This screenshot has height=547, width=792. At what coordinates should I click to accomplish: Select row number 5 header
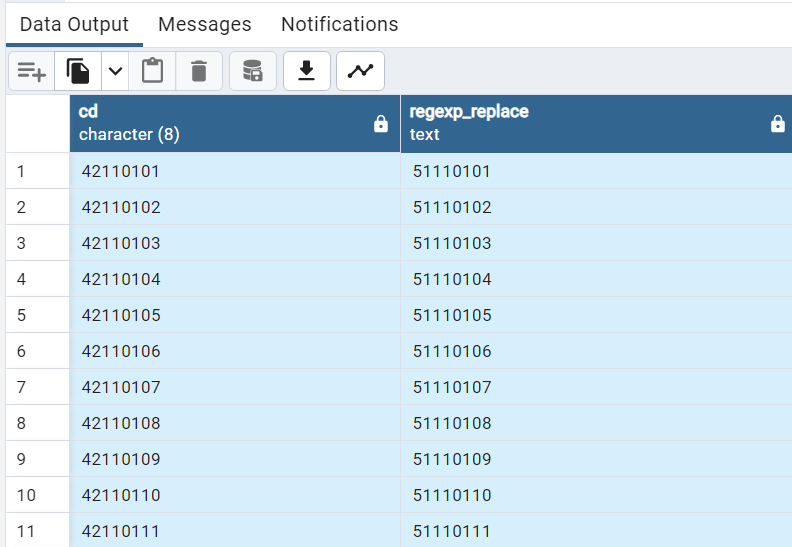pyautogui.click(x=37, y=315)
